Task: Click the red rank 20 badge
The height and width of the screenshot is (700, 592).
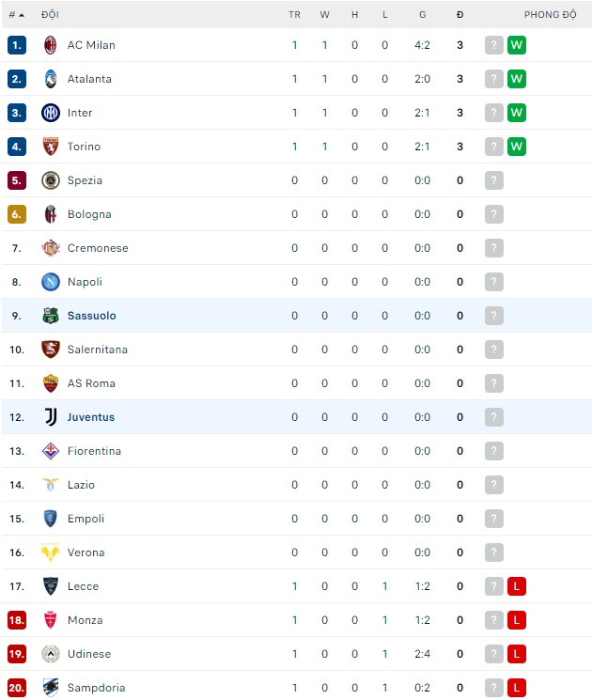Action: pyautogui.click(x=16, y=688)
